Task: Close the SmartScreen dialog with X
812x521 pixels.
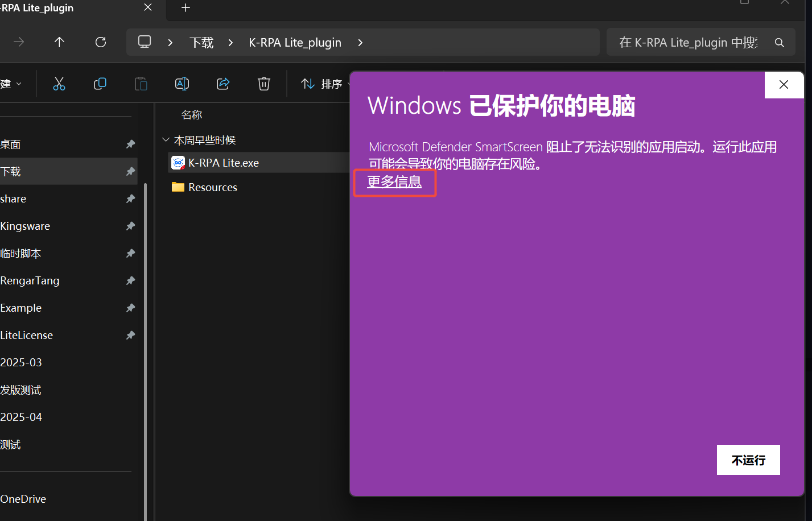Action: [x=784, y=84]
